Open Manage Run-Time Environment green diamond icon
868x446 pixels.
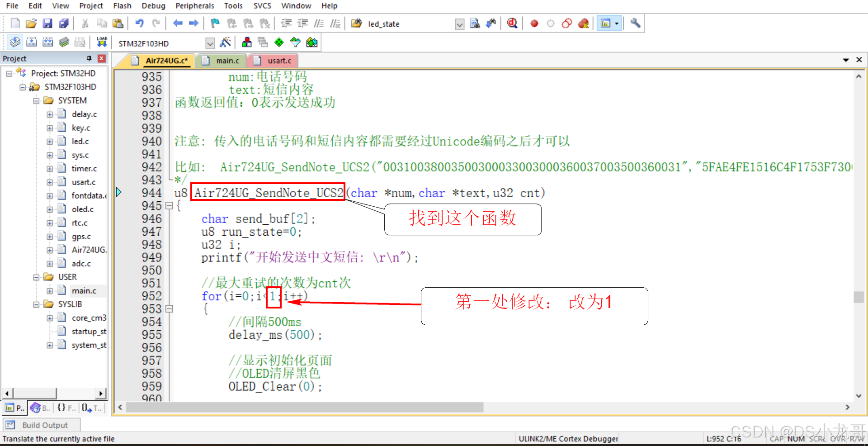click(279, 43)
